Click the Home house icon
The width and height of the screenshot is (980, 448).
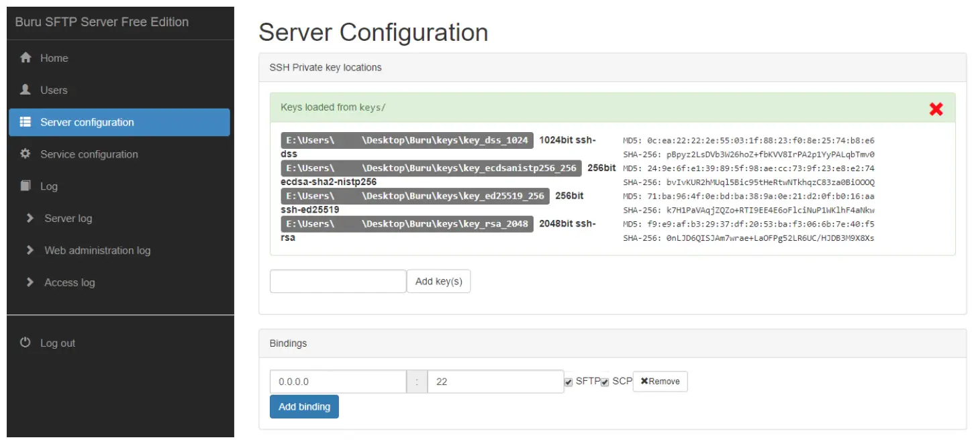(26, 58)
